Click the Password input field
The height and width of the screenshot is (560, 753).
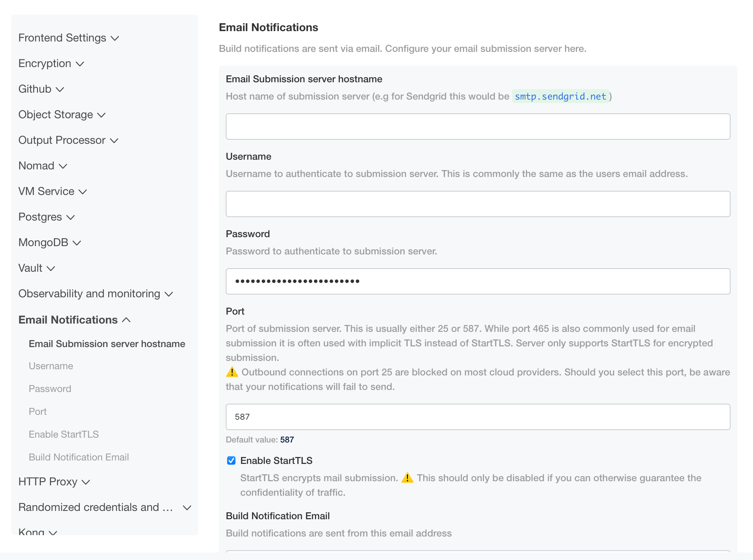(478, 281)
